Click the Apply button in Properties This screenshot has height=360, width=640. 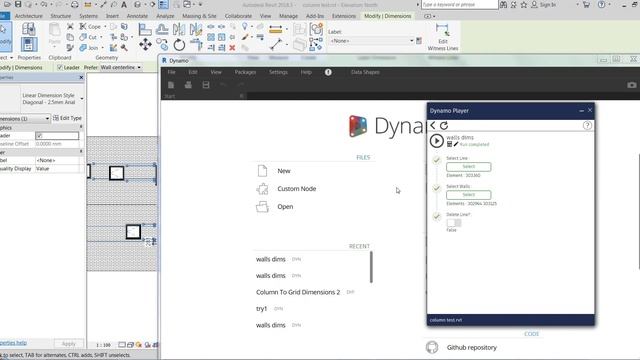69,344
